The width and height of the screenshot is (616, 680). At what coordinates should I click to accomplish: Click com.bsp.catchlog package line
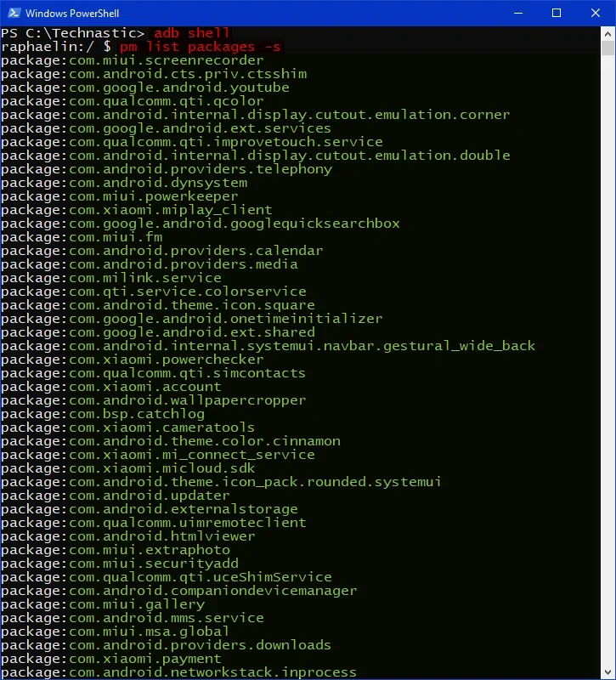pos(103,414)
